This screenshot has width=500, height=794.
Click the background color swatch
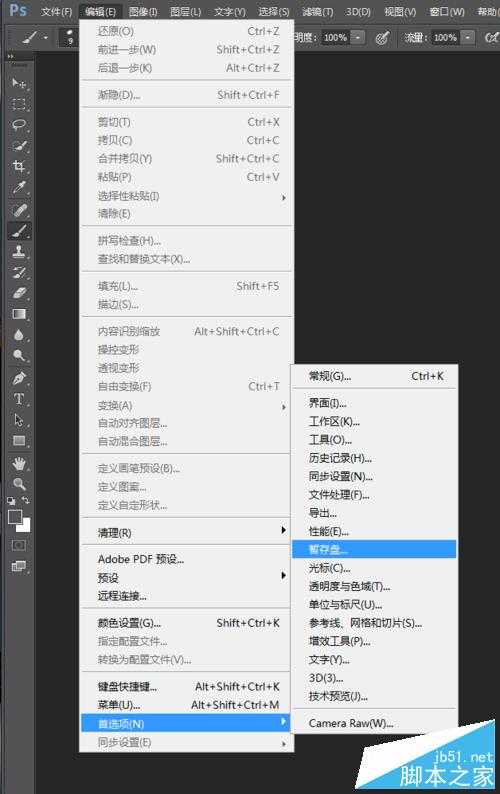pos(24,526)
